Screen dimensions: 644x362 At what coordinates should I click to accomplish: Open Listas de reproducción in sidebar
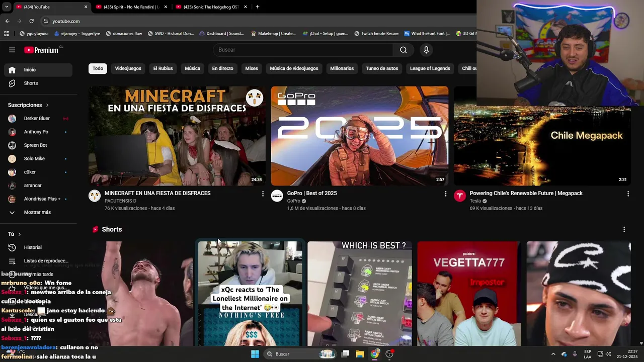click(38, 261)
